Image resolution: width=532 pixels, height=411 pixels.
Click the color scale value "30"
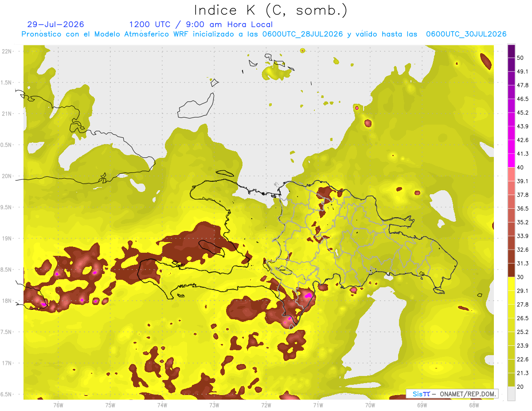pyautogui.click(x=520, y=278)
